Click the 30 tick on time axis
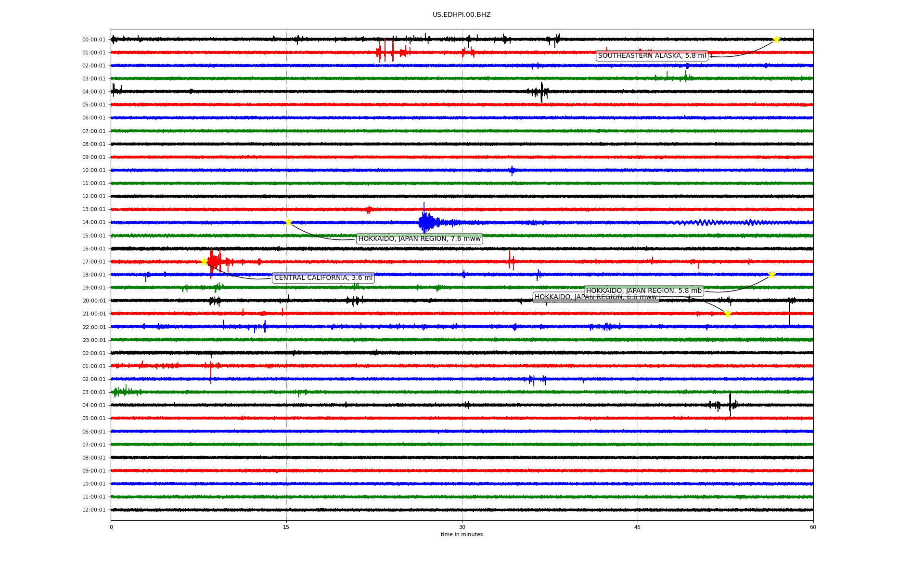 pos(462,527)
